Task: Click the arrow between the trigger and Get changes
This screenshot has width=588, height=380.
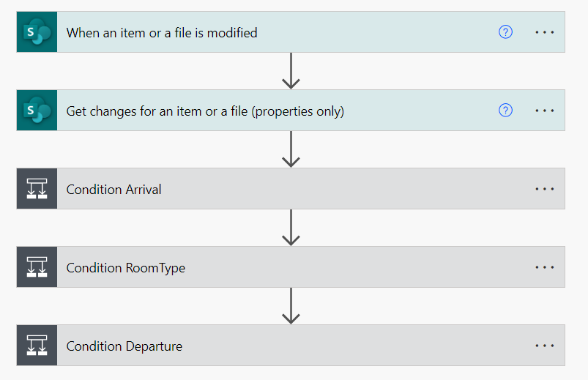Action: click(x=291, y=71)
